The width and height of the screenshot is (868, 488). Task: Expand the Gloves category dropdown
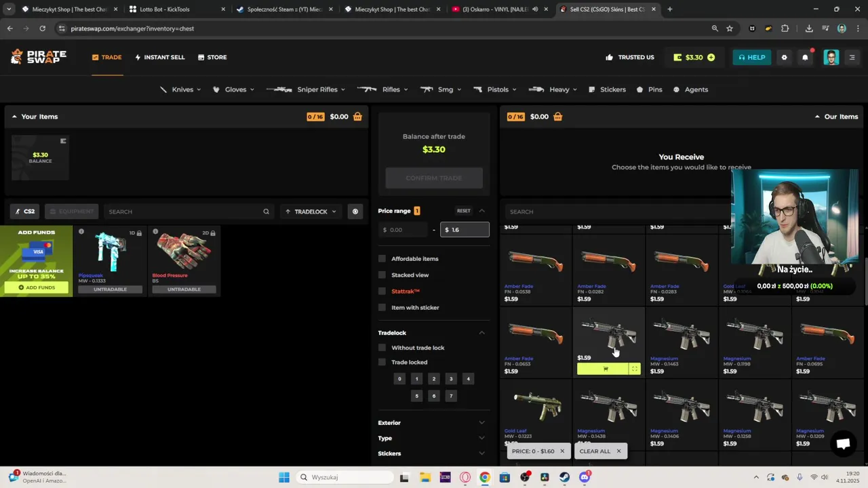(234, 89)
